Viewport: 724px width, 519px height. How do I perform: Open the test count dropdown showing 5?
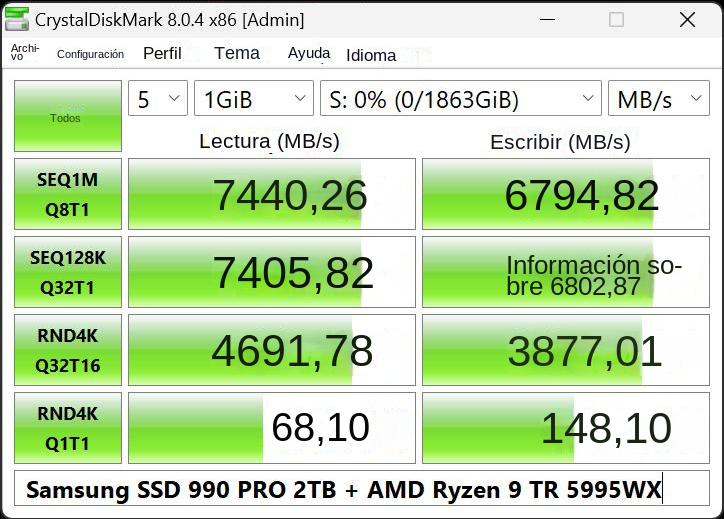158,98
